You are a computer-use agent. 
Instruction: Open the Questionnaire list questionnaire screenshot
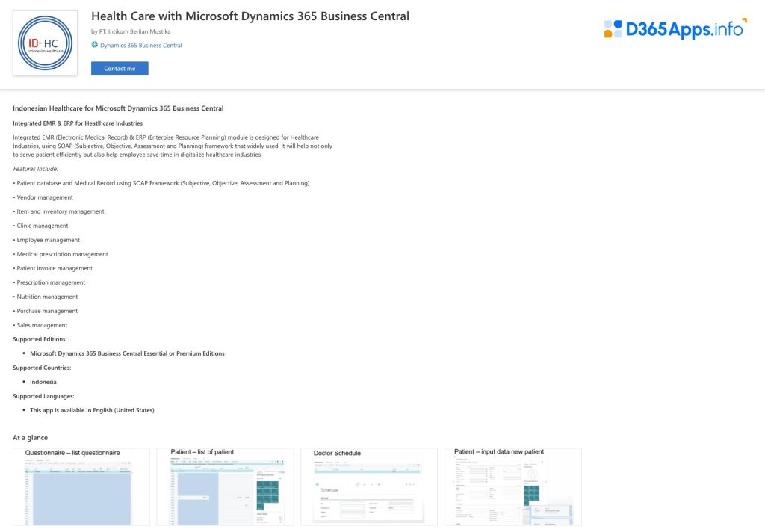[x=81, y=486]
